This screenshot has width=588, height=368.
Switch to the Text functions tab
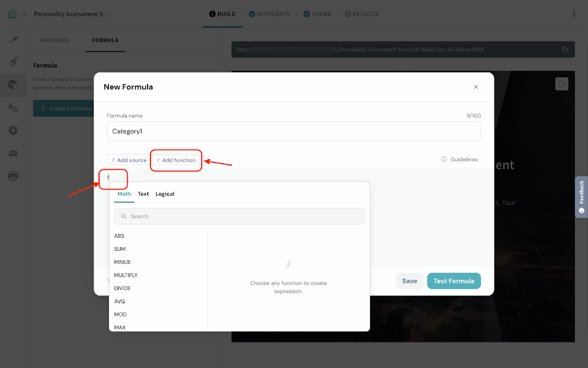(143, 194)
